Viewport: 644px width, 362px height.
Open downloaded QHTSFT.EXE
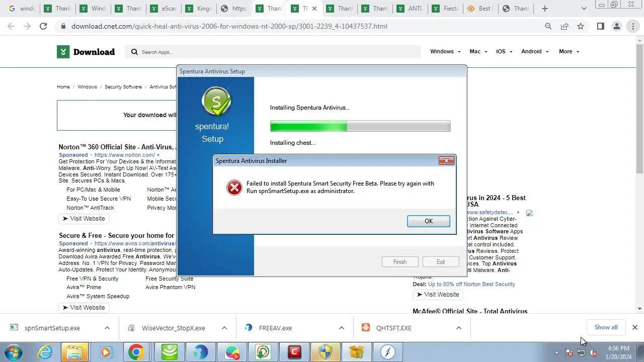tap(393, 328)
